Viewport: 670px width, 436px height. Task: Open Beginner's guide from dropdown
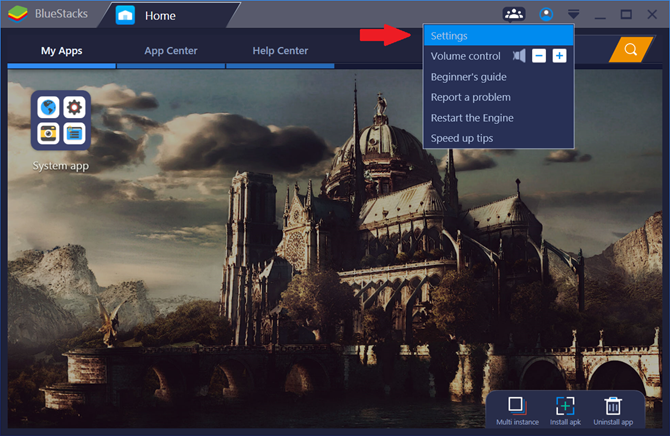coord(498,77)
